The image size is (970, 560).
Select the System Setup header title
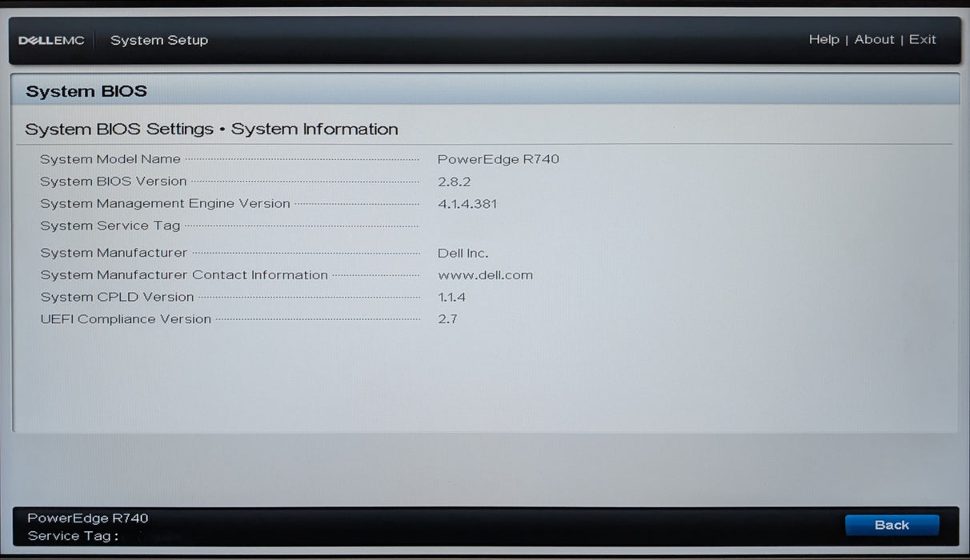159,40
